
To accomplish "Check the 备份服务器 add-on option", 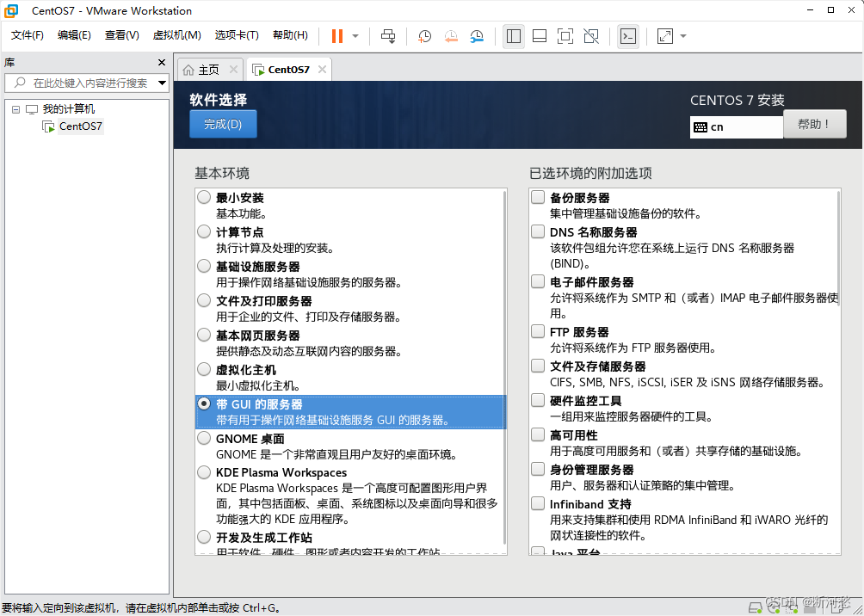I will [x=537, y=197].
